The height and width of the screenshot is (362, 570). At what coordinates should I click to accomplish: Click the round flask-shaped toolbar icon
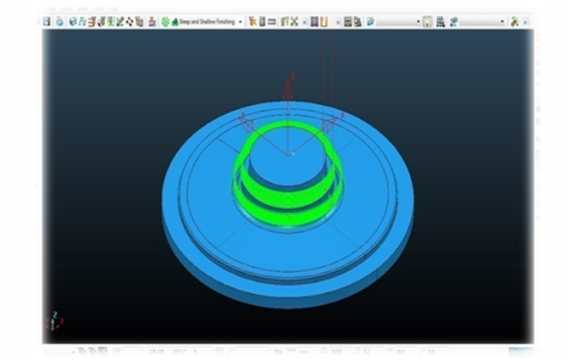(60, 22)
